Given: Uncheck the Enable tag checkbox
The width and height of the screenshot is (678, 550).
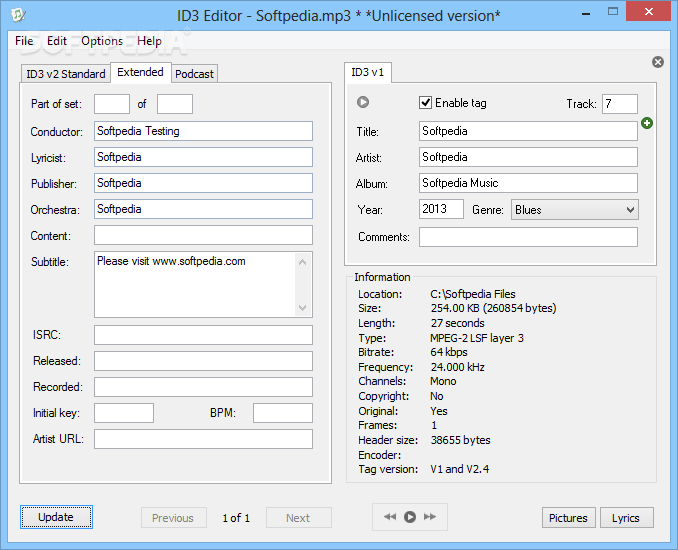Looking at the screenshot, I should point(425,102).
